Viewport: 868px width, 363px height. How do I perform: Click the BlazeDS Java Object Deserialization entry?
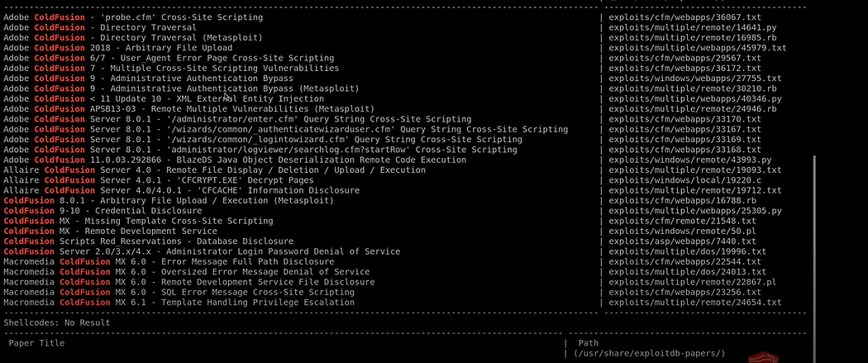coord(235,160)
